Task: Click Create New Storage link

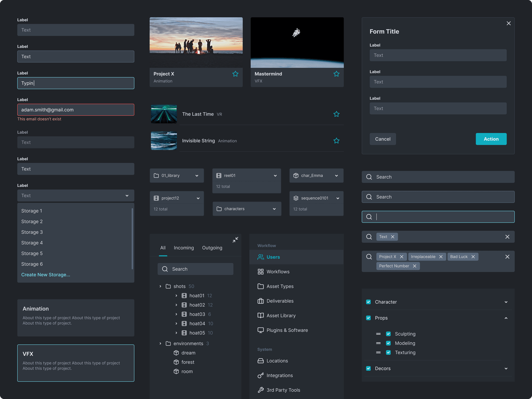Action: [x=46, y=275]
